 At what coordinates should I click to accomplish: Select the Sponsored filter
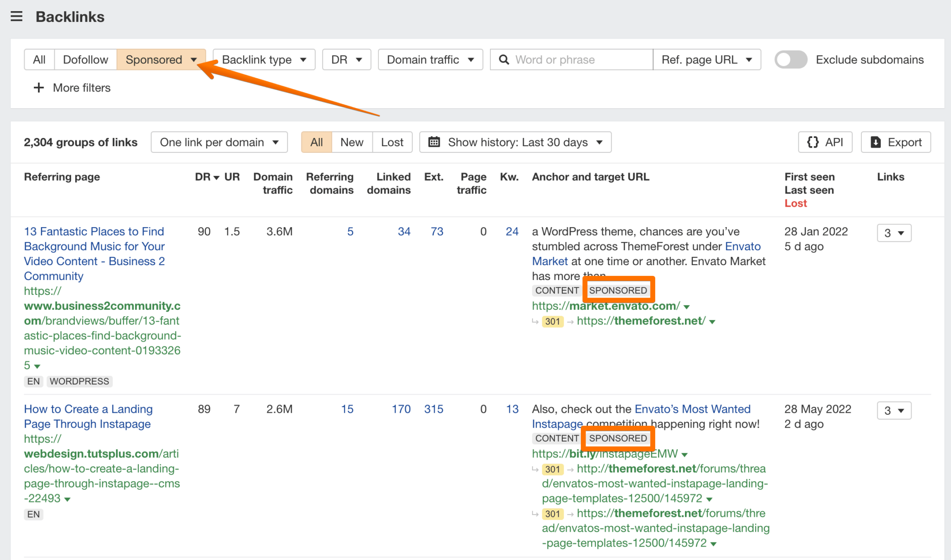(x=154, y=59)
